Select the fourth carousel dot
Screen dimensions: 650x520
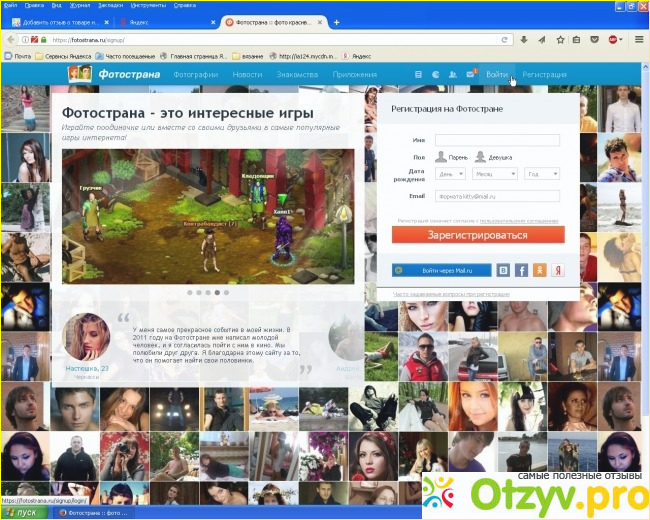[x=217, y=292]
